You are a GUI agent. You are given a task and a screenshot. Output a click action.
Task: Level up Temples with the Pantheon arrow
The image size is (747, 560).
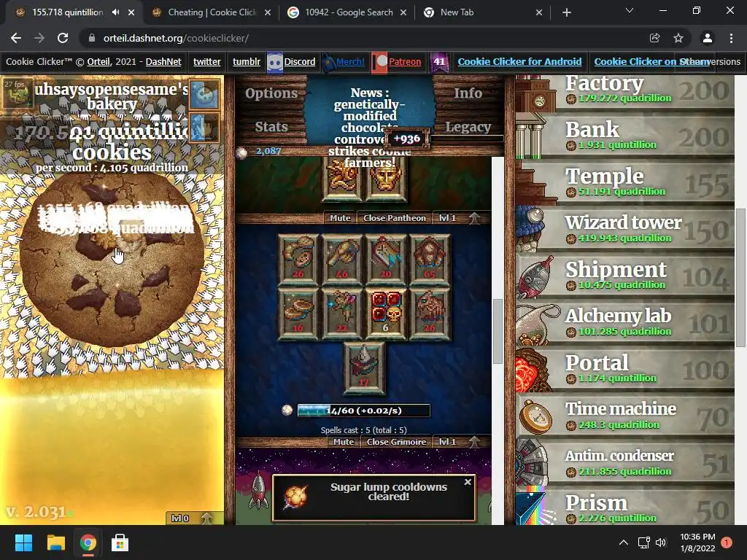473,217
